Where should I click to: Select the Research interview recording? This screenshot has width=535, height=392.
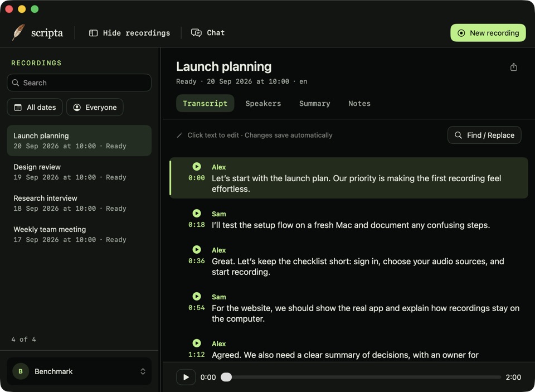pyautogui.click(x=79, y=203)
